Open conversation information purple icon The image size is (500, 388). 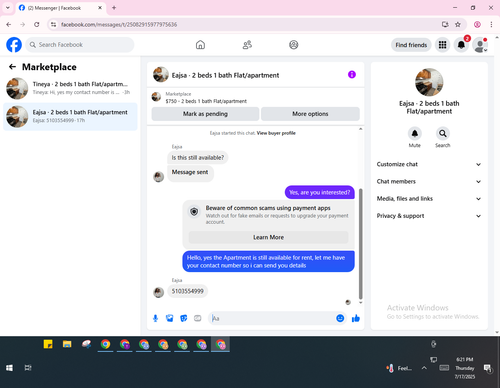pos(352,75)
